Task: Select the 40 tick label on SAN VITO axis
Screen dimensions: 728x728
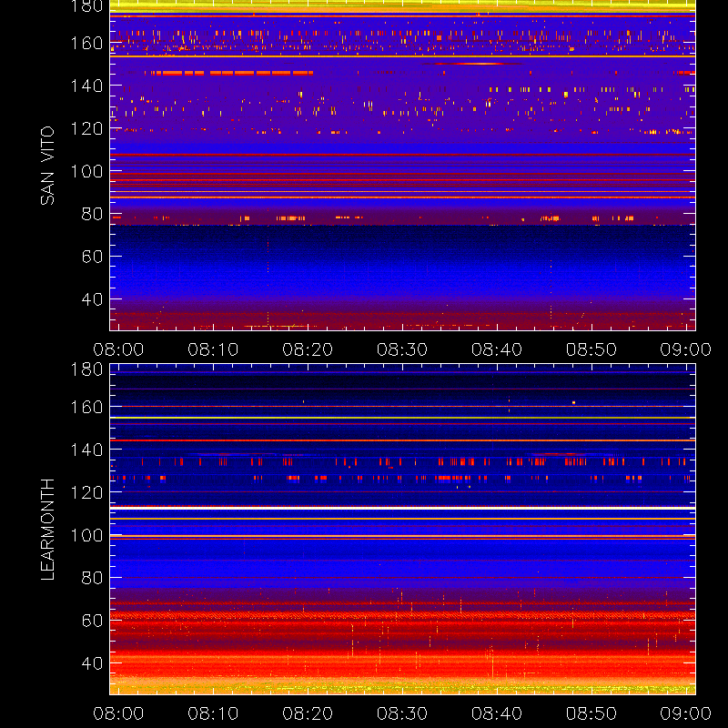Action: pyautogui.click(x=92, y=299)
